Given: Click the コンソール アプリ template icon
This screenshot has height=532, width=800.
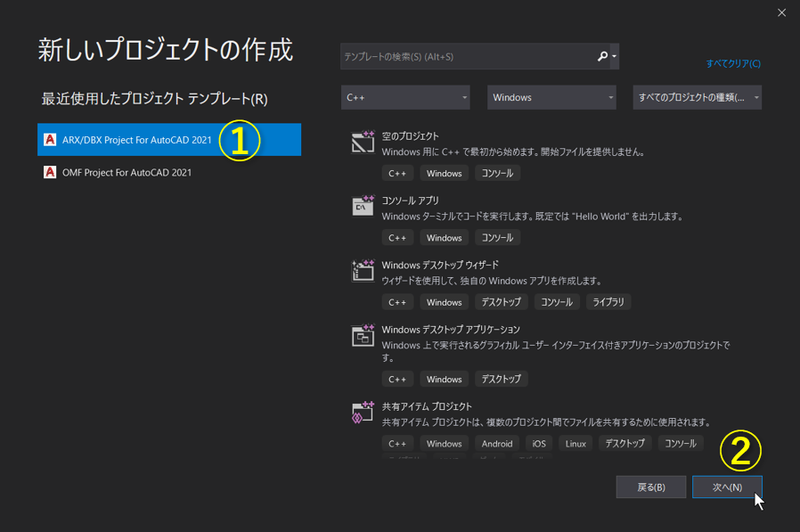Looking at the screenshot, I should coord(363,206).
